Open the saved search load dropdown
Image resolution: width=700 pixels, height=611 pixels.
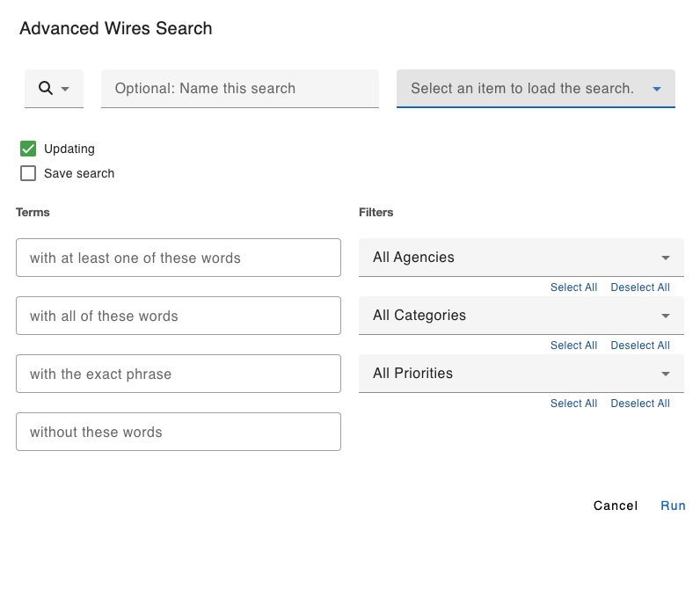tap(536, 89)
